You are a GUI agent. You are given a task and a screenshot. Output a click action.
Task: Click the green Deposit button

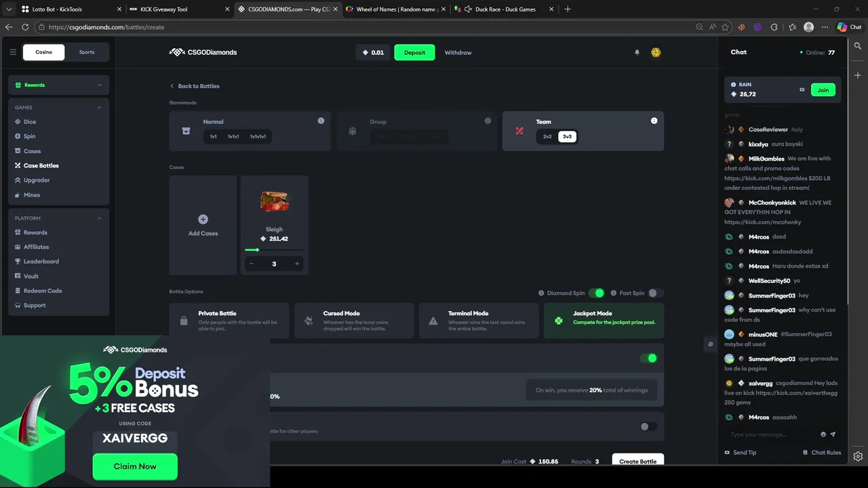pos(414,52)
